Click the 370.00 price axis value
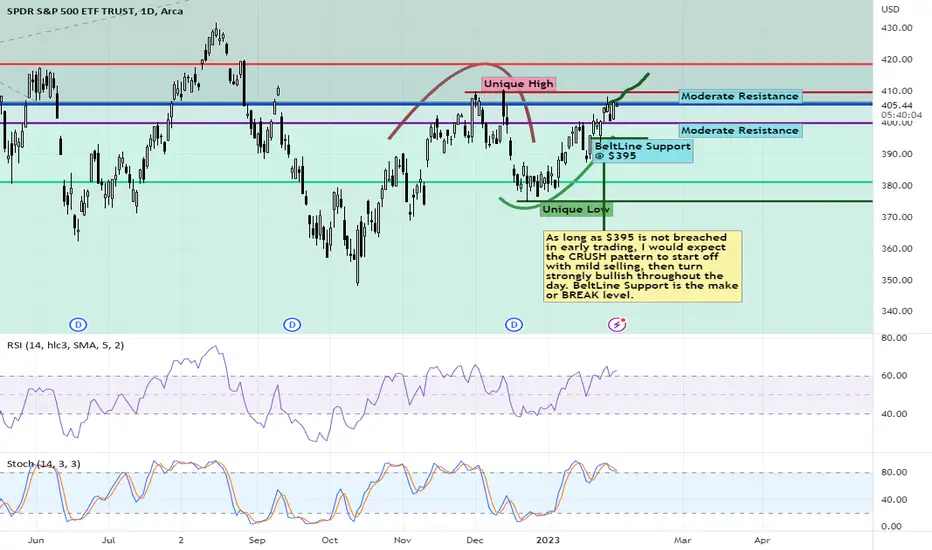The height and width of the screenshot is (550, 932). [x=897, y=217]
